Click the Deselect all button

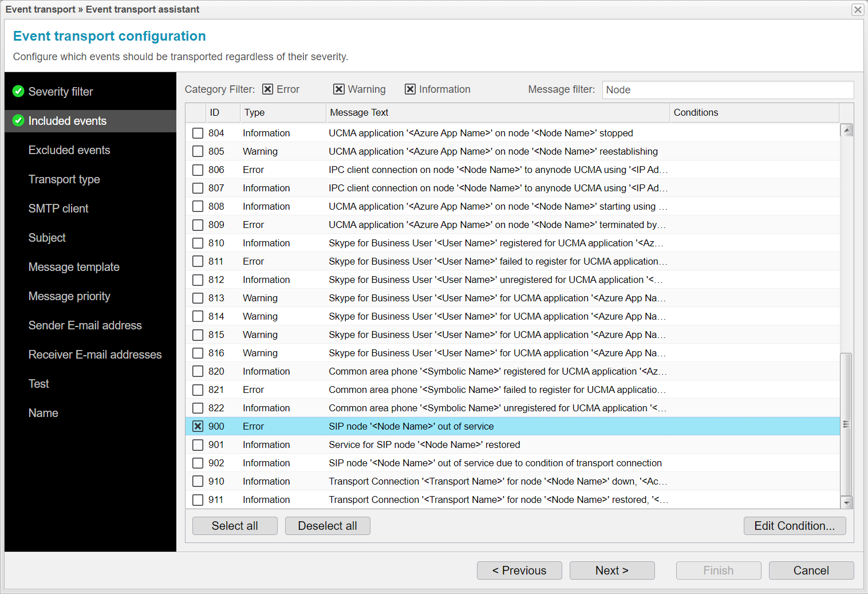coord(327,525)
